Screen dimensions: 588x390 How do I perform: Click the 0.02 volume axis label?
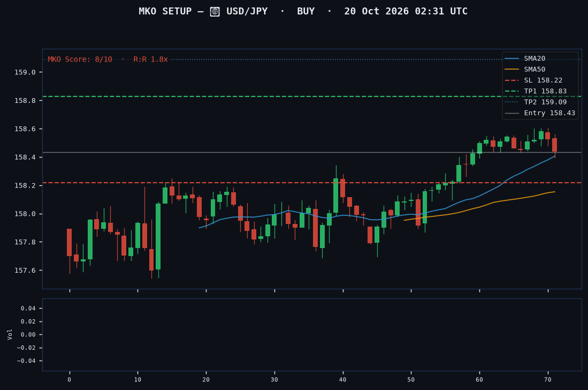pyautogui.click(x=28, y=321)
